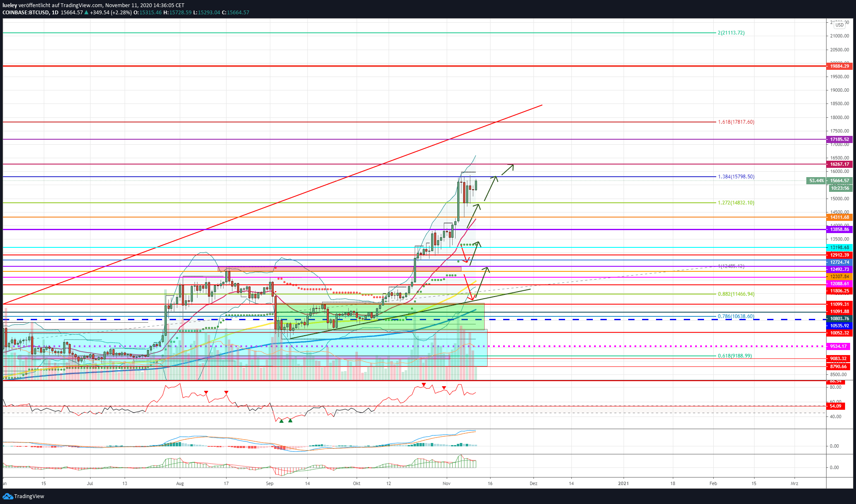Click the publisher name lueley
The image size is (856, 504).
pyautogui.click(x=10, y=5)
